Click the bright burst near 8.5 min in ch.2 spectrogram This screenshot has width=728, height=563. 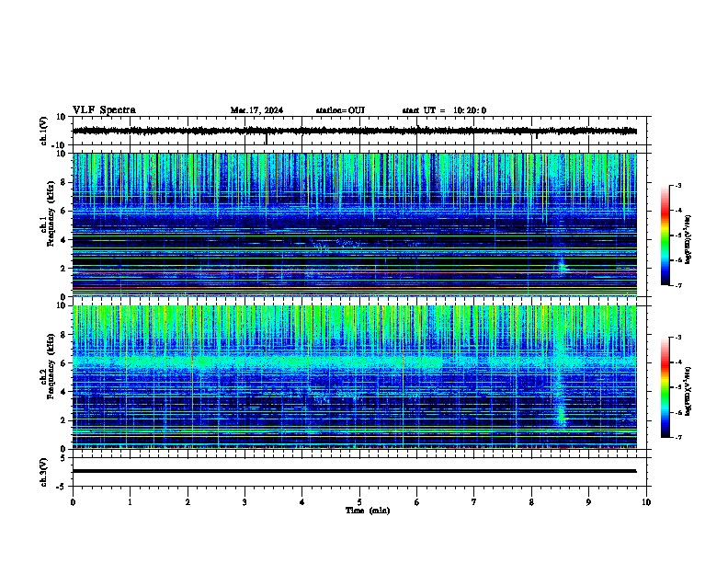(x=562, y=413)
